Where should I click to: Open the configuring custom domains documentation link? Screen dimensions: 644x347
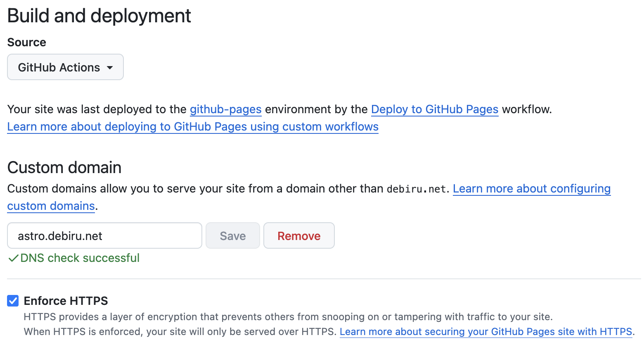click(532, 188)
